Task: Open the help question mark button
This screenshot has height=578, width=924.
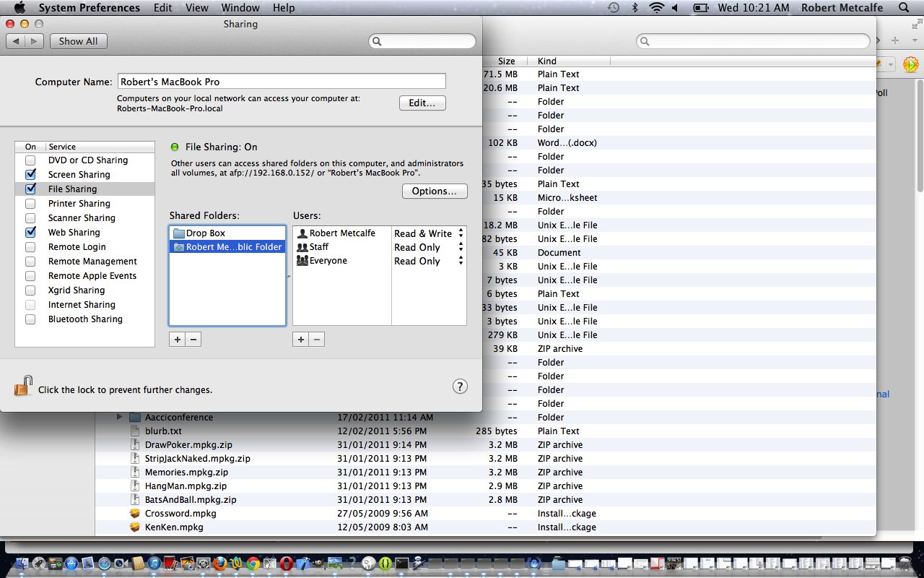Action: coord(460,387)
